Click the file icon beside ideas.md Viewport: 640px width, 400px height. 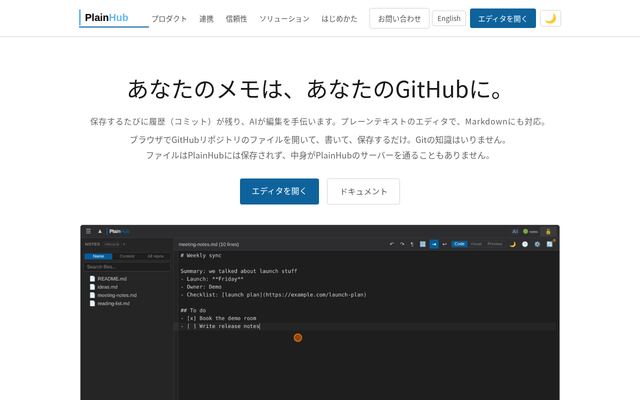(x=92, y=287)
